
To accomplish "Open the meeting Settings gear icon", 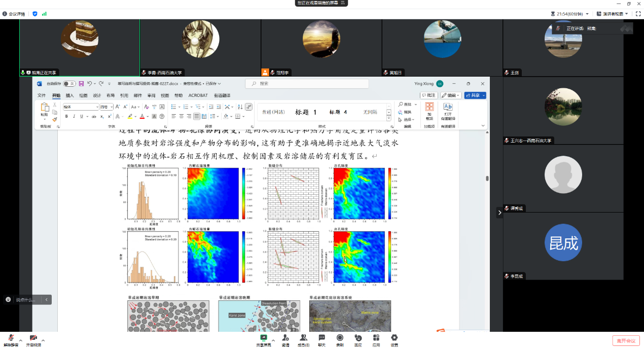I will click(x=394, y=338).
